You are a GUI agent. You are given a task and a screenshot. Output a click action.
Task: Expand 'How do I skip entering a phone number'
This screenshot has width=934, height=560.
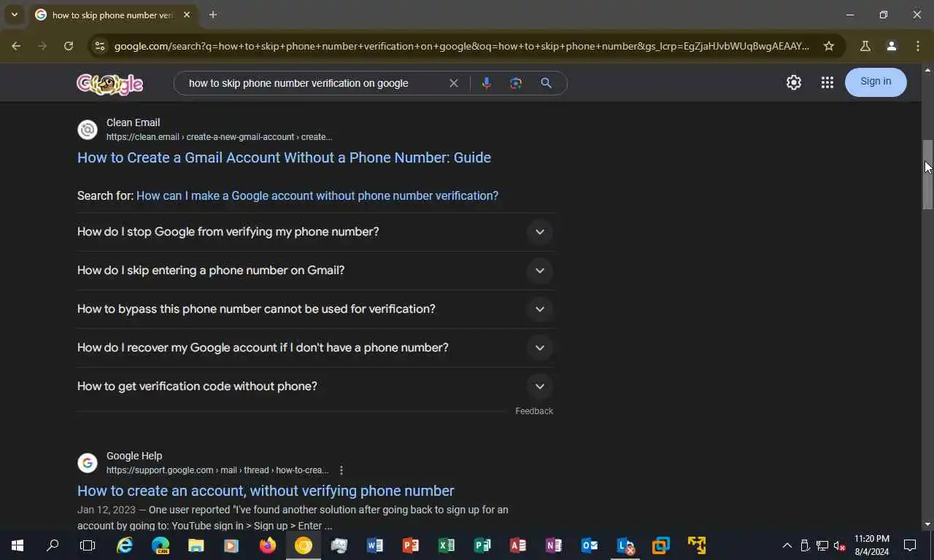(x=315, y=271)
